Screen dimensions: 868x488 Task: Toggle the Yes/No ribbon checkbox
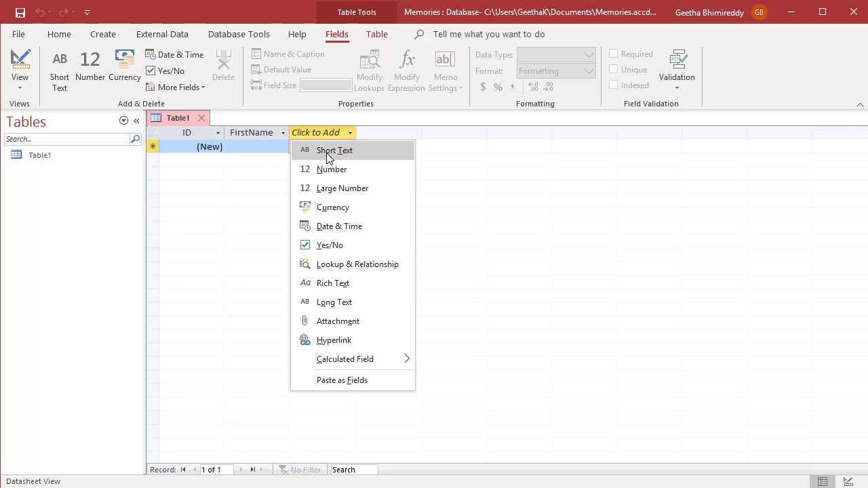pyautogui.click(x=151, y=70)
